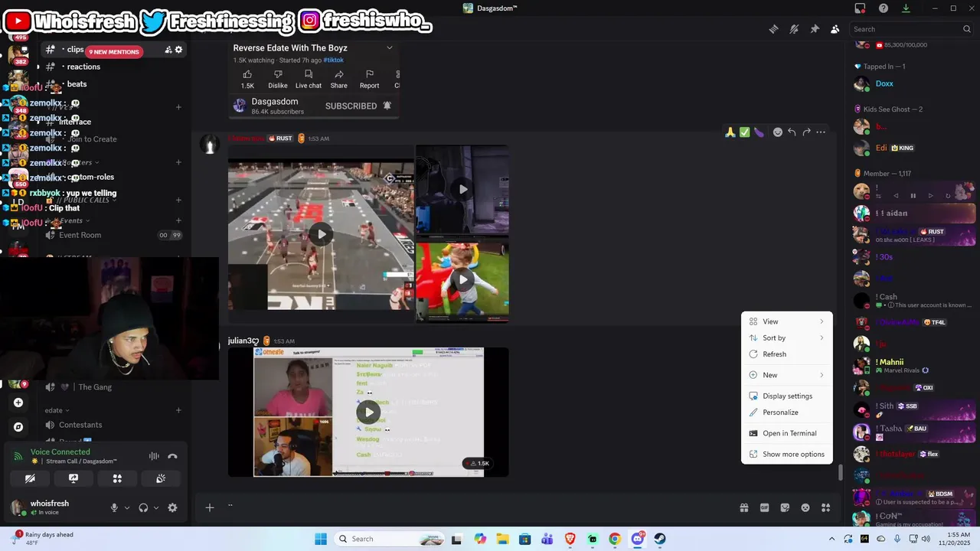
Task: Open the apps launcher in message bar
Action: [x=825, y=507]
